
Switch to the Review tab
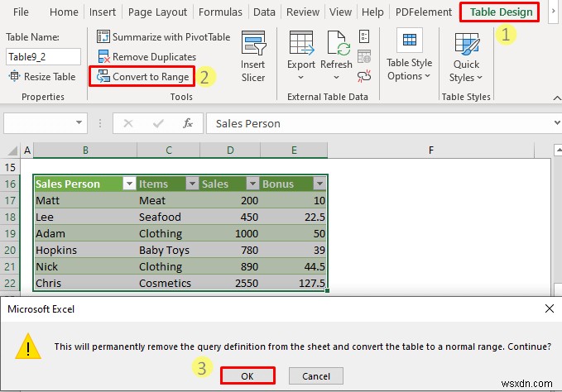[303, 12]
